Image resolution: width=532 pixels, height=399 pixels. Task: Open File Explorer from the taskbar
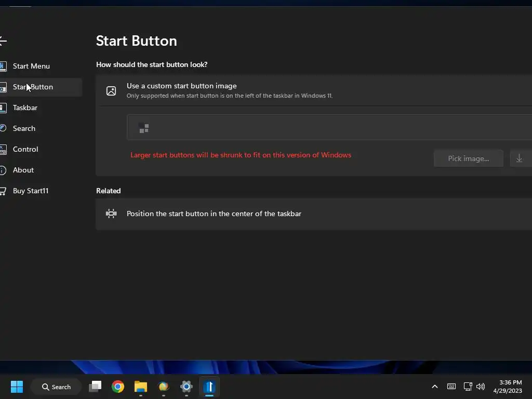141,387
